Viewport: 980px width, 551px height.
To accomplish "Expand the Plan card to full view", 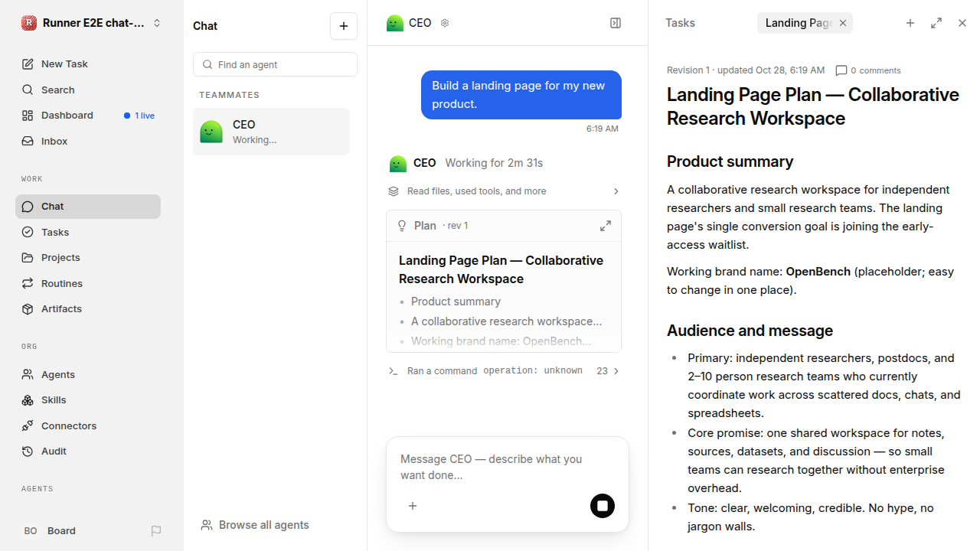I will coord(606,226).
